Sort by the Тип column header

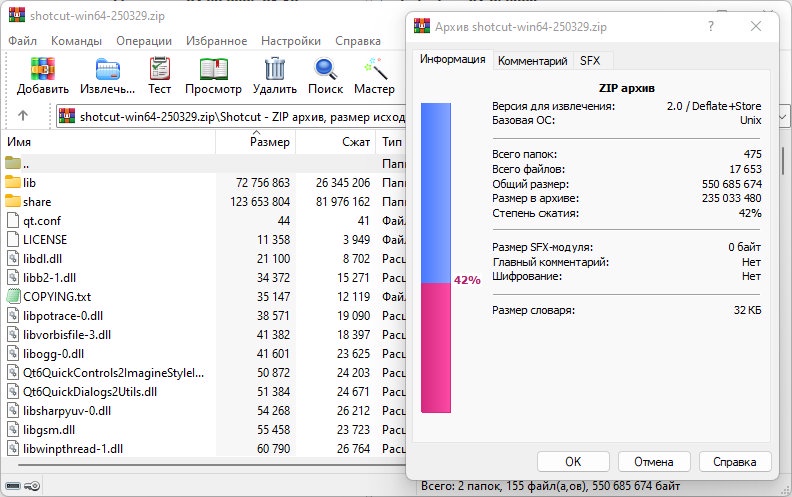click(x=391, y=142)
